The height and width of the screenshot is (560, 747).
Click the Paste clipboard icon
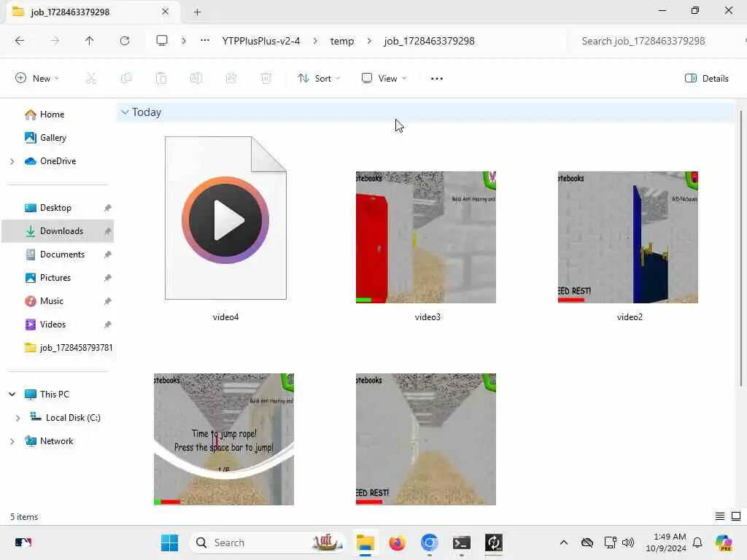[161, 78]
